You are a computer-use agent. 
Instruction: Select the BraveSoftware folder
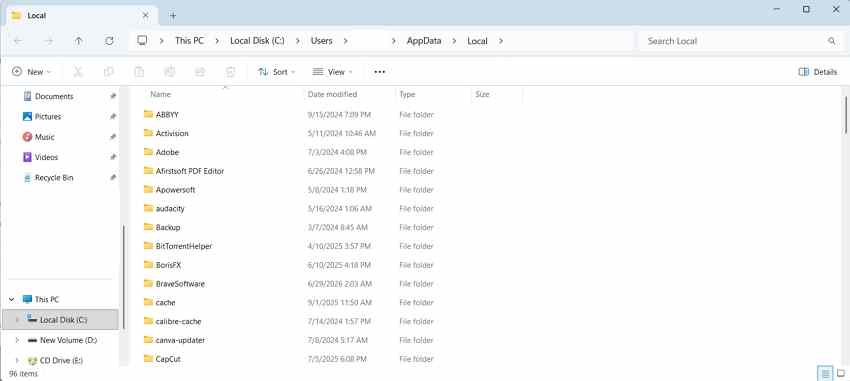tap(180, 284)
